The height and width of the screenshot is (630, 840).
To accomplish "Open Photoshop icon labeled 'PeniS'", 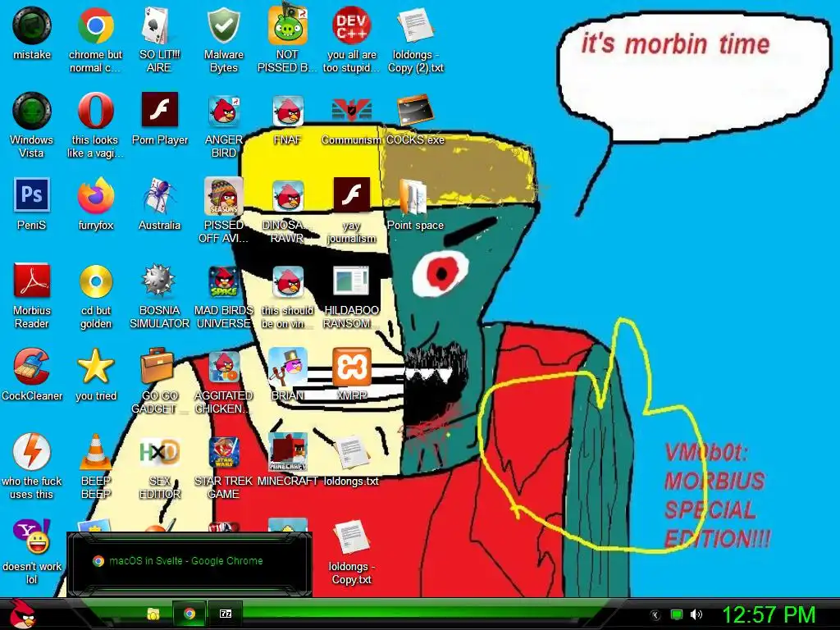I will pyautogui.click(x=32, y=195).
